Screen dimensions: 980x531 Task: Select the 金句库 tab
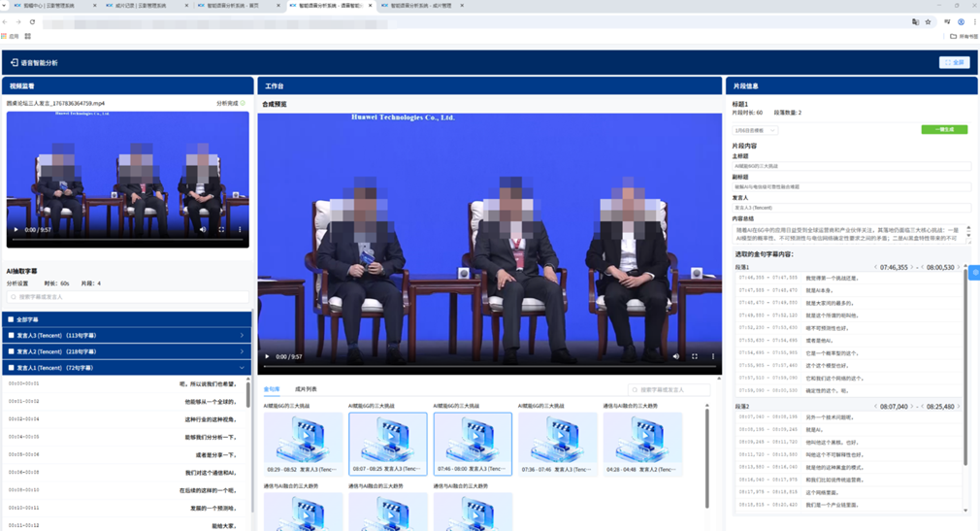click(272, 389)
